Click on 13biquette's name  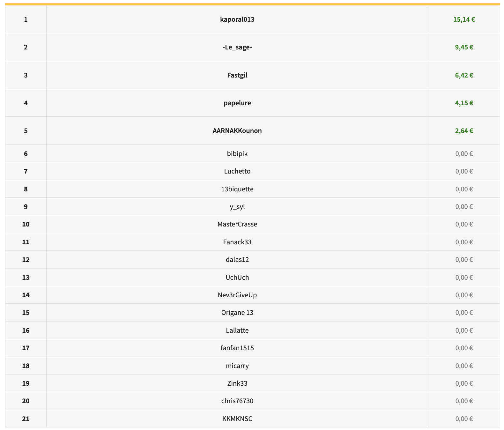237,189
